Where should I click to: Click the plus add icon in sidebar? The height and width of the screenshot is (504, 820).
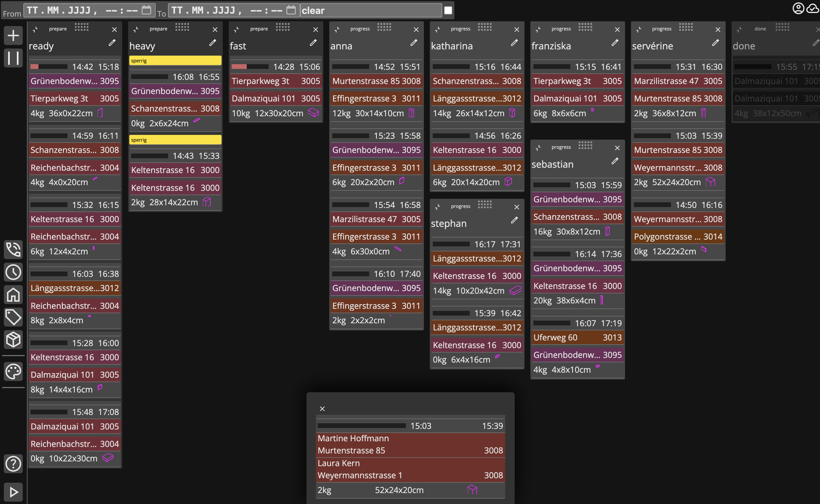(x=13, y=35)
